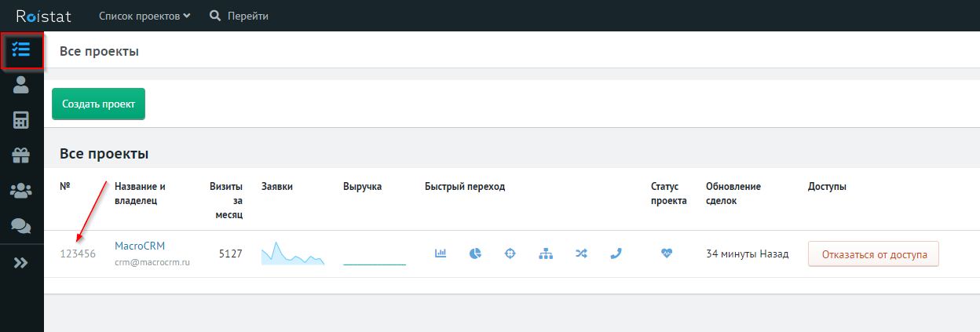Open the phone calltracking quick link

click(616, 254)
